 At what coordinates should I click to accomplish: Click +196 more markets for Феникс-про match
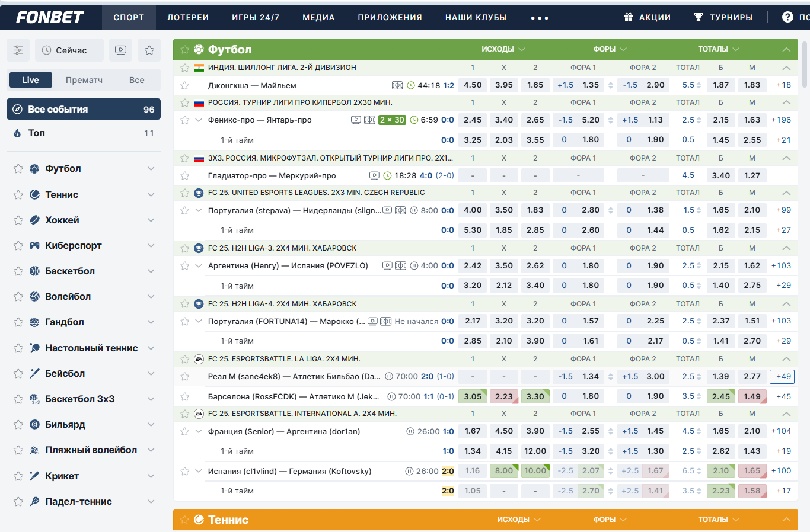pyautogui.click(x=781, y=120)
